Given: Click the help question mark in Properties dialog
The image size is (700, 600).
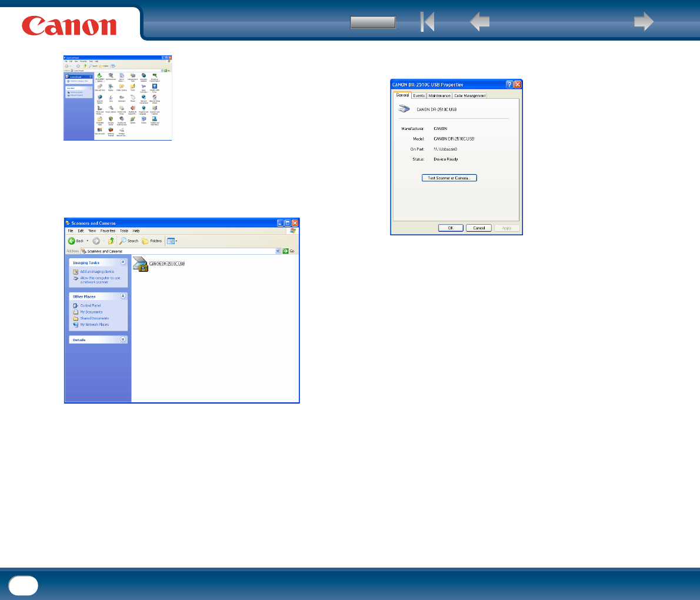Looking at the screenshot, I should point(509,85).
